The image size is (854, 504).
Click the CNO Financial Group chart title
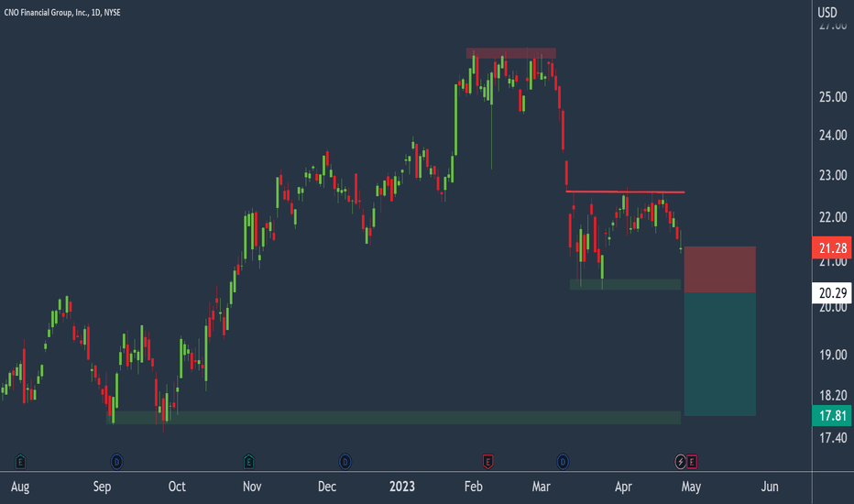click(x=62, y=13)
